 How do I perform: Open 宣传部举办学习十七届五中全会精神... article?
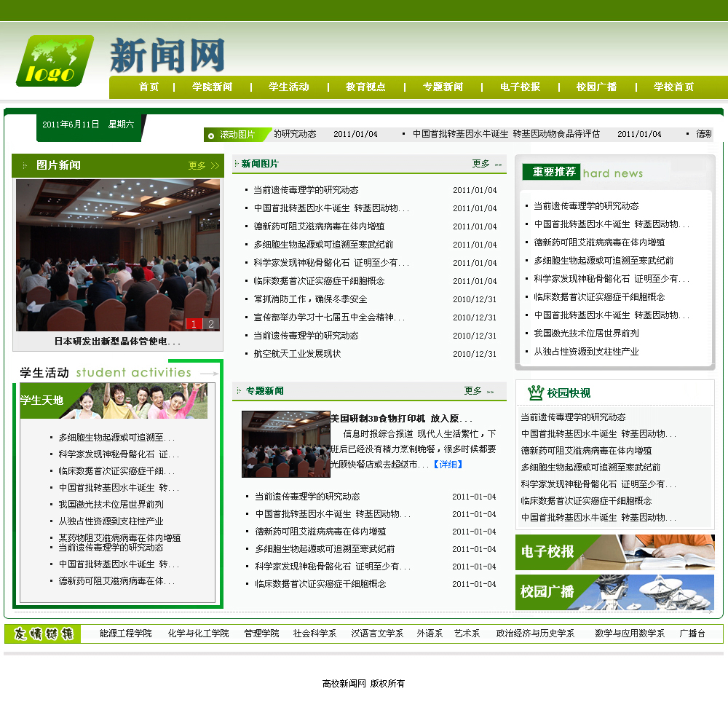(x=330, y=317)
